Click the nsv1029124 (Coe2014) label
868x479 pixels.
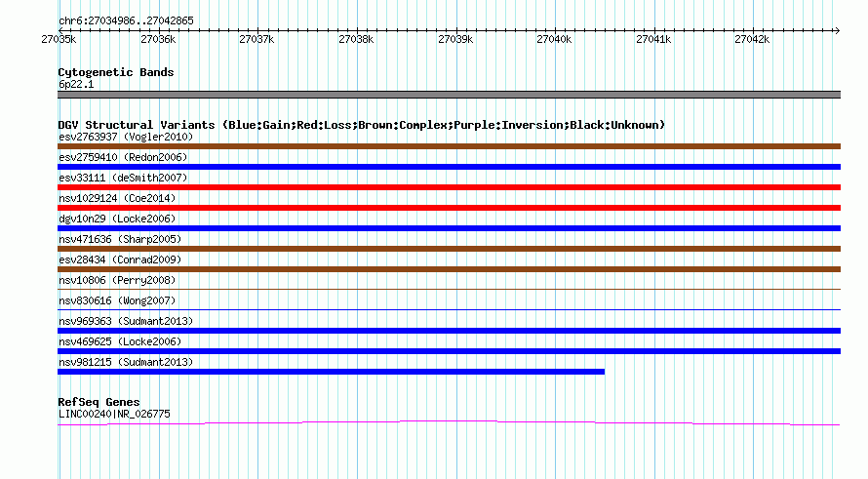pos(117,198)
